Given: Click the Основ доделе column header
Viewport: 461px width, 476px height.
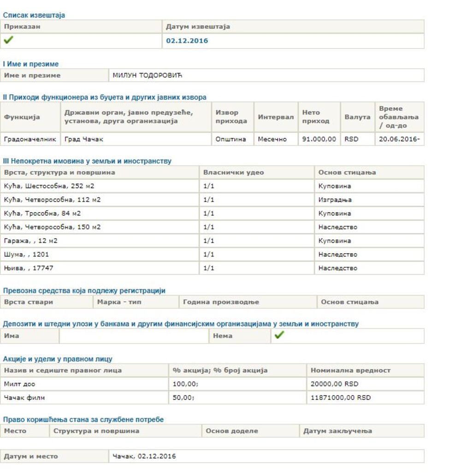Looking at the screenshot, I should pyautogui.click(x=232, y=431).
